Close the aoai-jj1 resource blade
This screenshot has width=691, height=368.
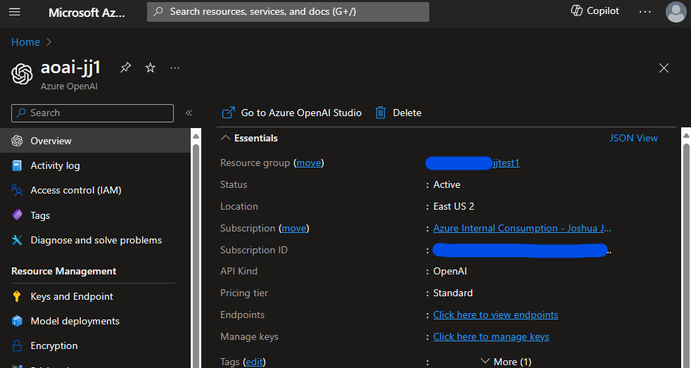pos(664,68)
